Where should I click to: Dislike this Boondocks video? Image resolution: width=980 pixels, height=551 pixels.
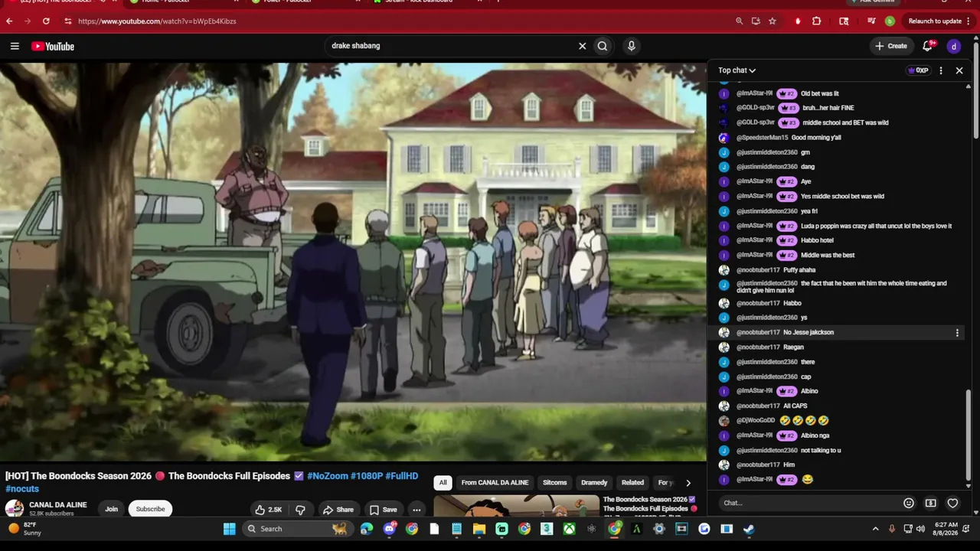click(x=300, y=510)
